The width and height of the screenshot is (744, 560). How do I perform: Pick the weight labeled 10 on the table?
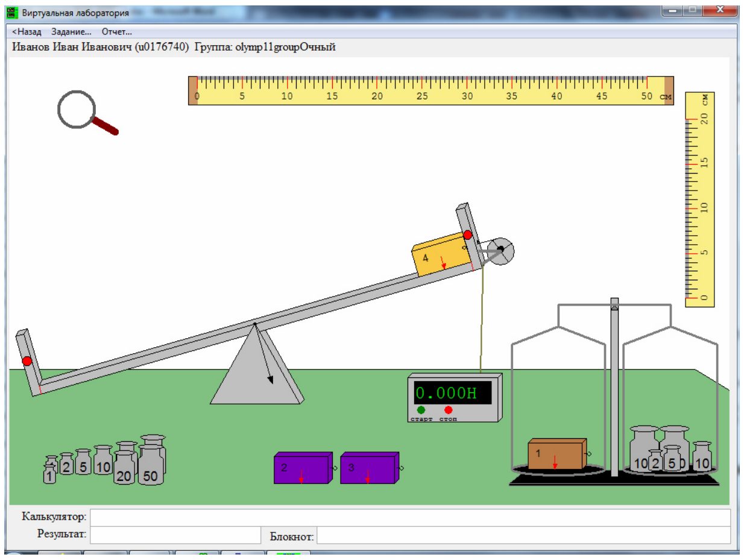103,461
